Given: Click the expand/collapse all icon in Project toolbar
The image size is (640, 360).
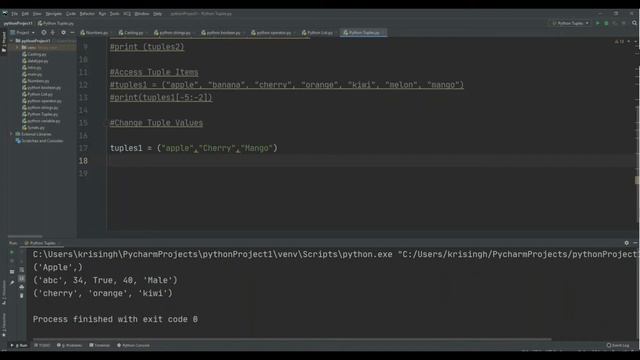Looking at the screenshot, I should (53, 33).
